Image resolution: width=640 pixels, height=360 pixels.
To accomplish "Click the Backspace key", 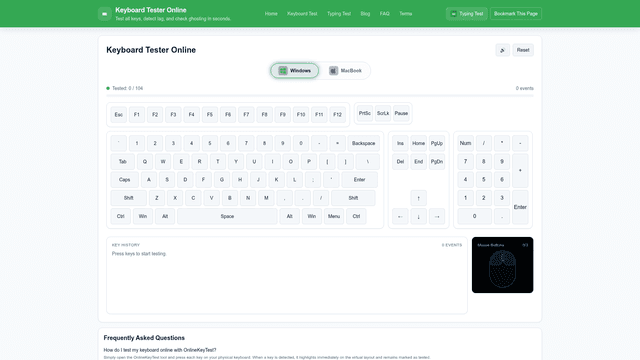I will click(x=363, y=143).
